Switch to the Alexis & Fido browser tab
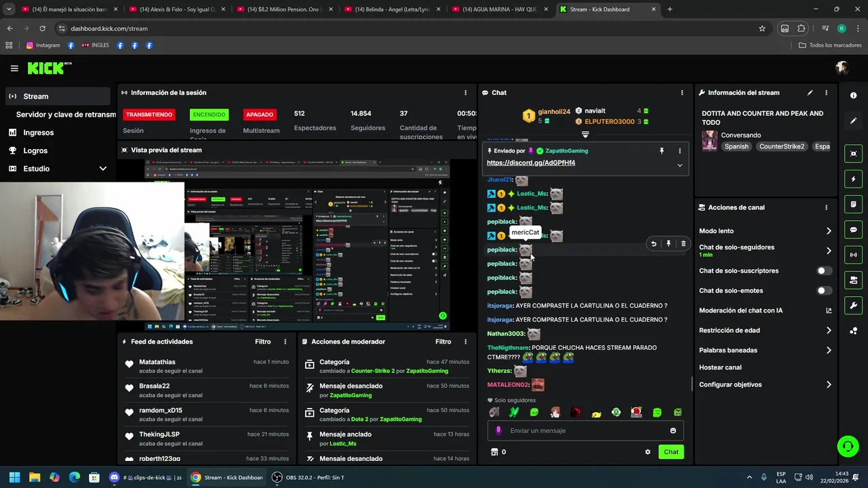The height and width of the screenshot is (488, 868). coord(178,9)
